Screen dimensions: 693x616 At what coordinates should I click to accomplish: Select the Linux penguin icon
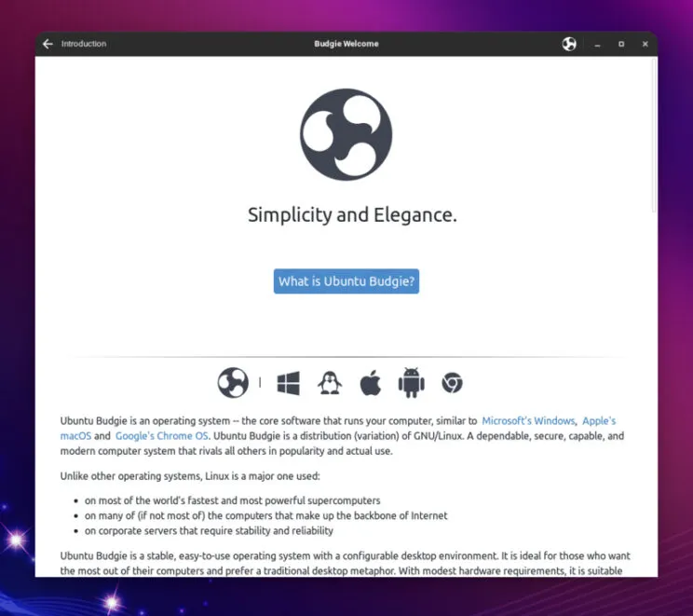(330, 382)
